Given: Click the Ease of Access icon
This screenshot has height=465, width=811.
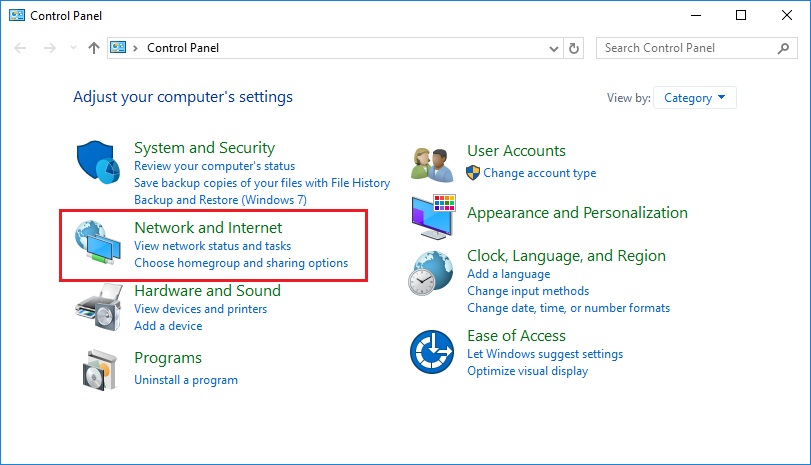Looking at the screenshot, I should pos(432,351).
